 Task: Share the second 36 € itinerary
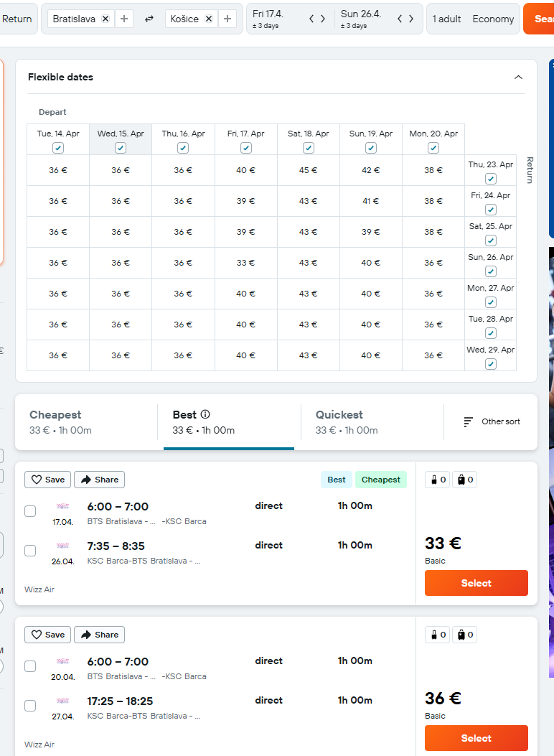99,635
